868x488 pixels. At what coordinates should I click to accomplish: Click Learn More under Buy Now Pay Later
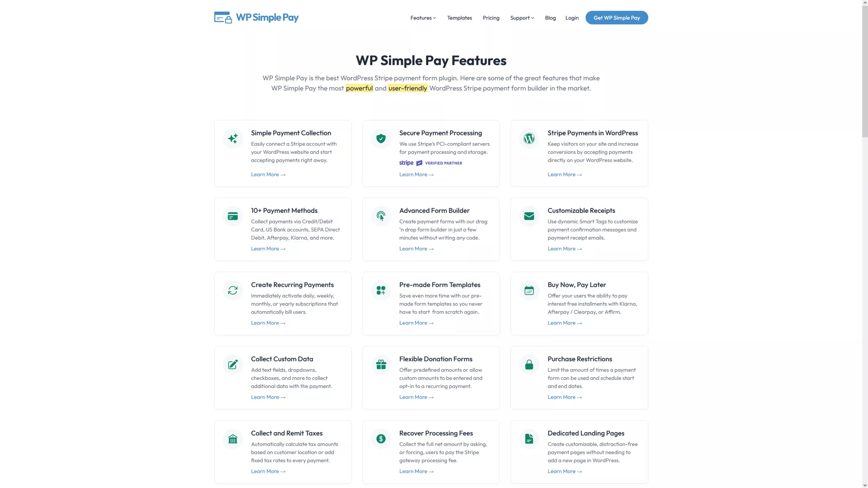click(564, 322)
